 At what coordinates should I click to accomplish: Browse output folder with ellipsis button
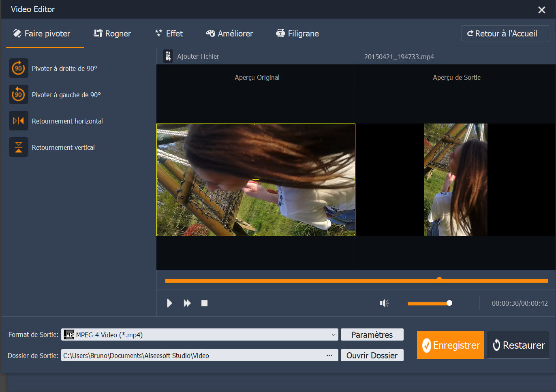(329, 355)
